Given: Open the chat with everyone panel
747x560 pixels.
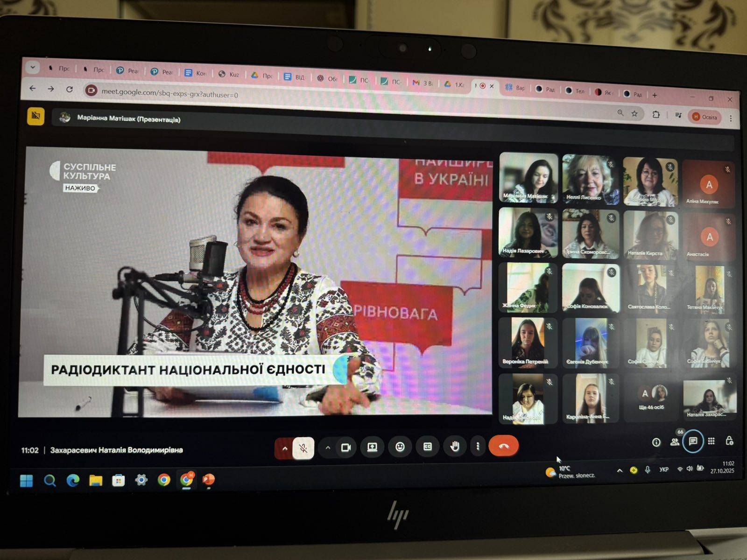Looking at the screenshot, I should click(x=693, y=441).
